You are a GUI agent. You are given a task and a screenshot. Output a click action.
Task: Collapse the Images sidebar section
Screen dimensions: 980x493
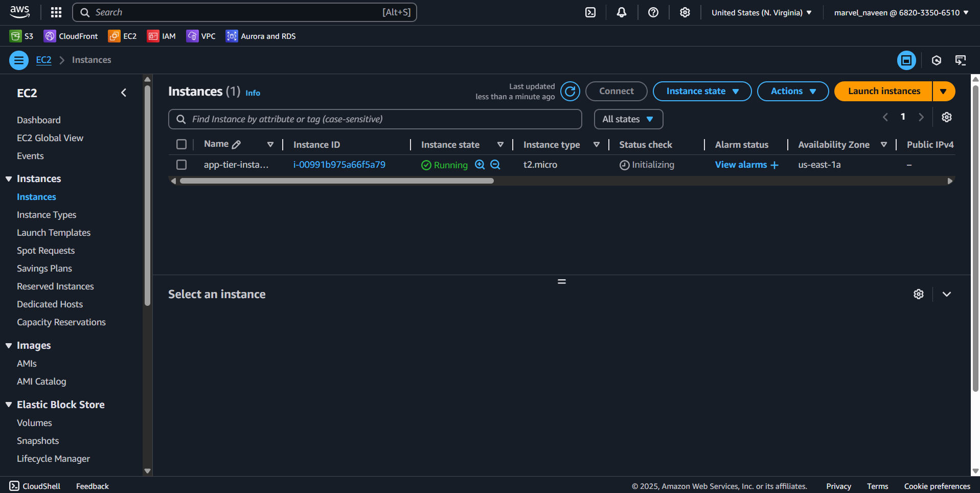tap(9, 345)
